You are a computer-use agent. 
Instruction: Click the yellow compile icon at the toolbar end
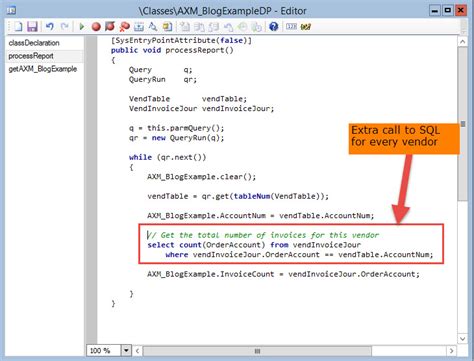click(x=305, y=27)
